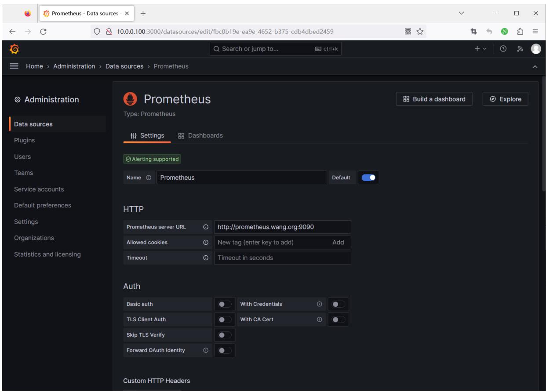Screen dimensions: 546x392
Task: Click the browser reload icon
Action: point(43,32)
